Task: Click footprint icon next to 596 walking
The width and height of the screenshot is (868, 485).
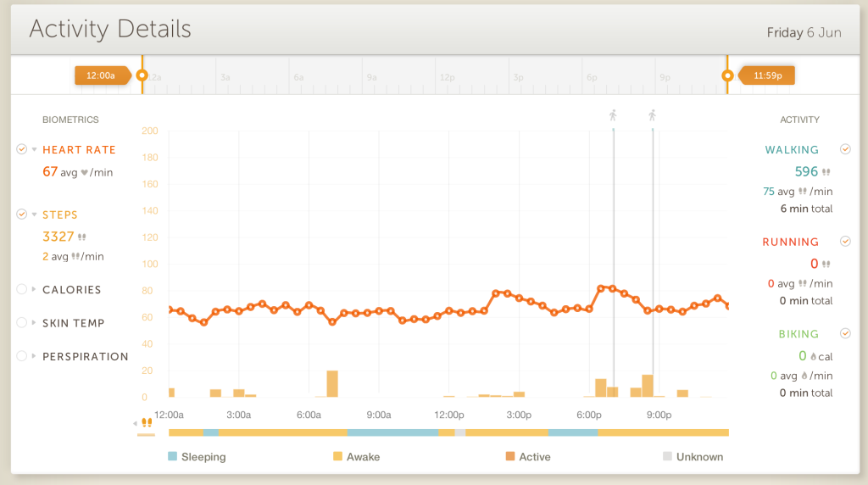Action: (x=826, y=172)
